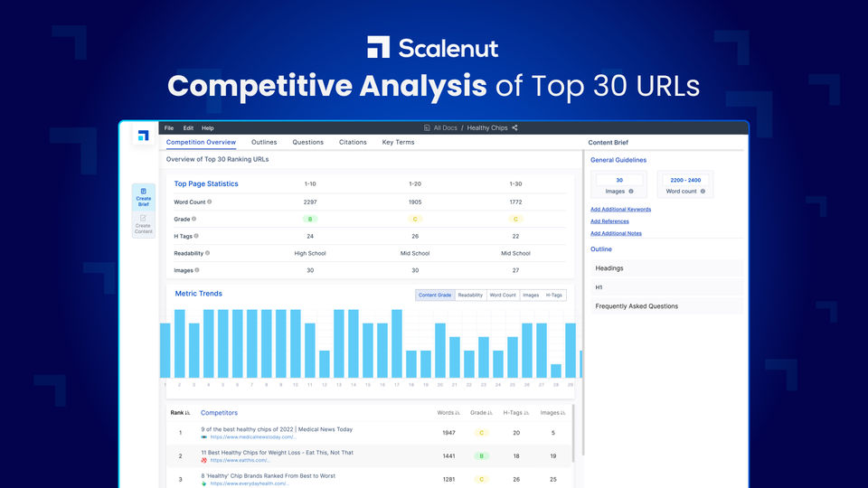Click the Images info icon in statistics
The width and height of the screenshot is (868, 488).
pyautogui.click(x=197, y=270)
